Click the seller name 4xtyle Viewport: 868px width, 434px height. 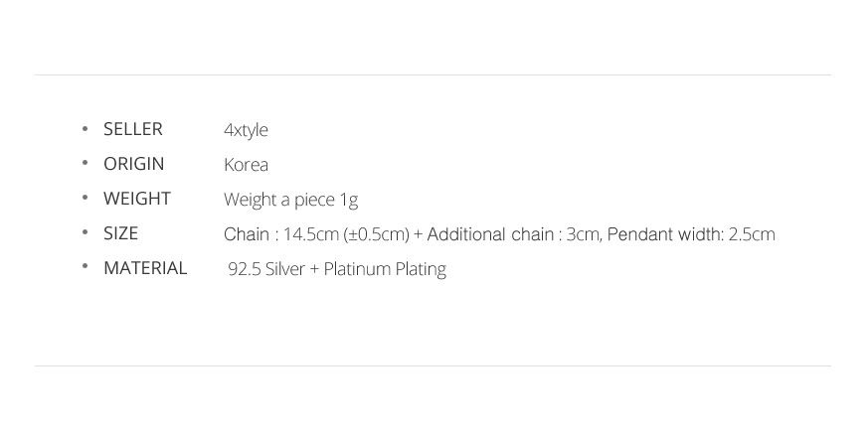point(246,130)
